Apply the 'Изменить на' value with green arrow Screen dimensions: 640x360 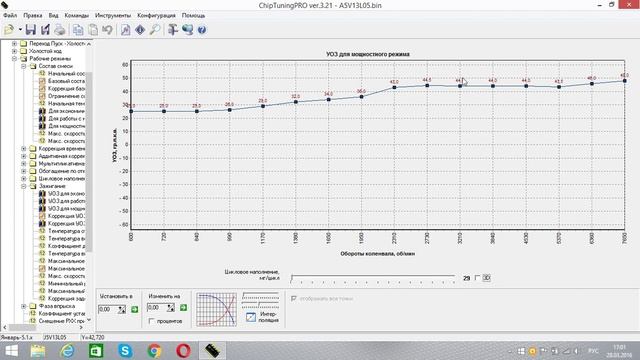point(183,307)
